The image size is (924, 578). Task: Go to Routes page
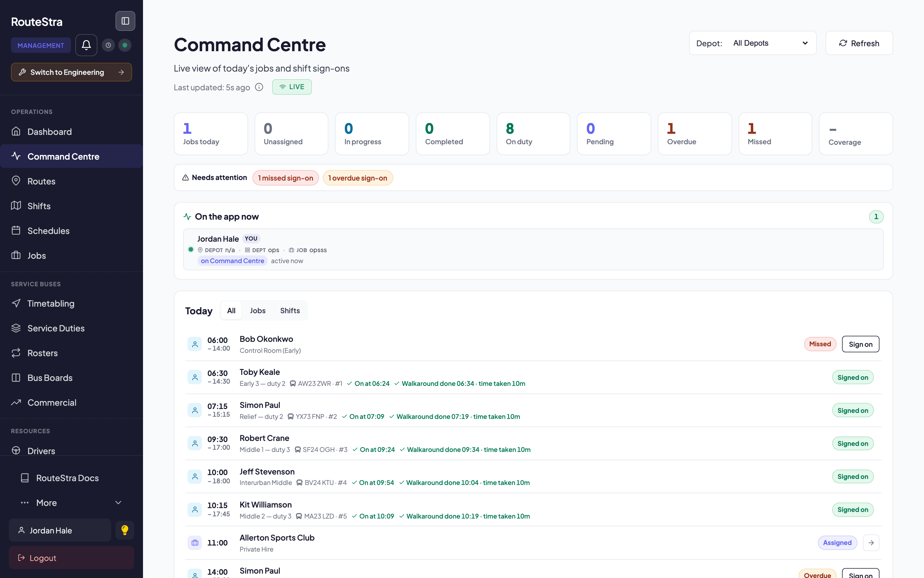(x=71, y=181)
